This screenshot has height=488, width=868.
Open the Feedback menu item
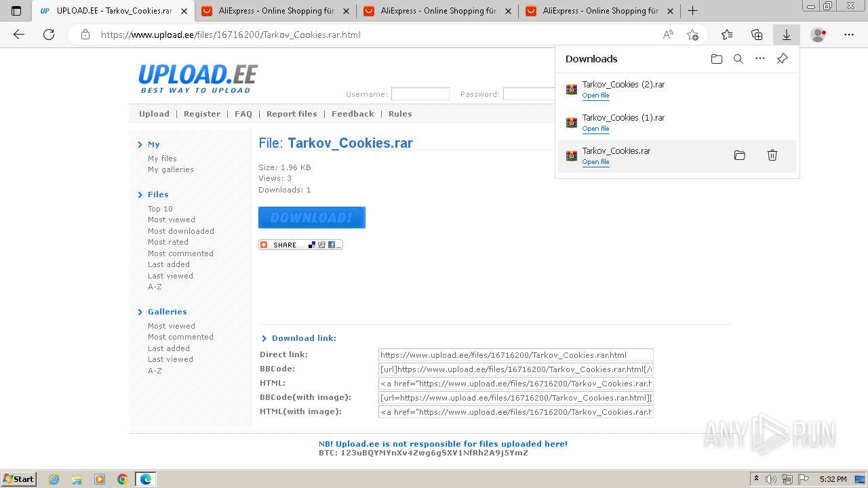pyautogui.click(x=353, y=114)
